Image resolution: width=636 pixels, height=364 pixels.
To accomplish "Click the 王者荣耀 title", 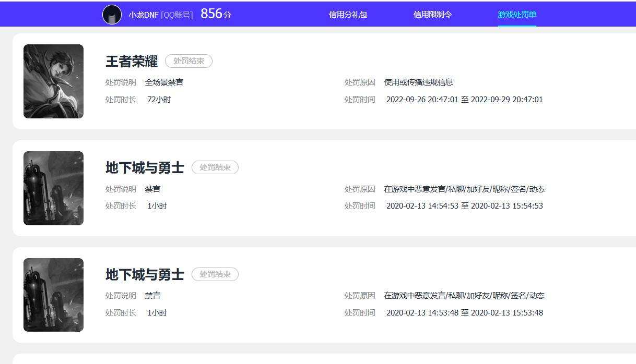I will (132, 61).
